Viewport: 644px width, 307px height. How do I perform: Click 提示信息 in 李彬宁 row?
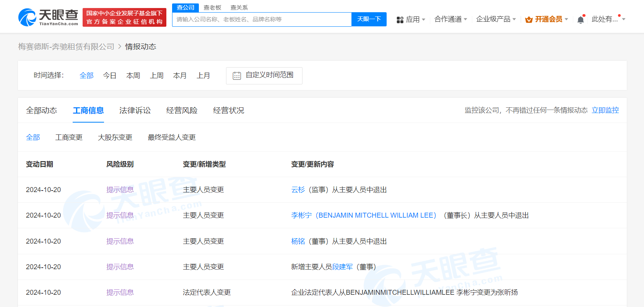(120, 215)
